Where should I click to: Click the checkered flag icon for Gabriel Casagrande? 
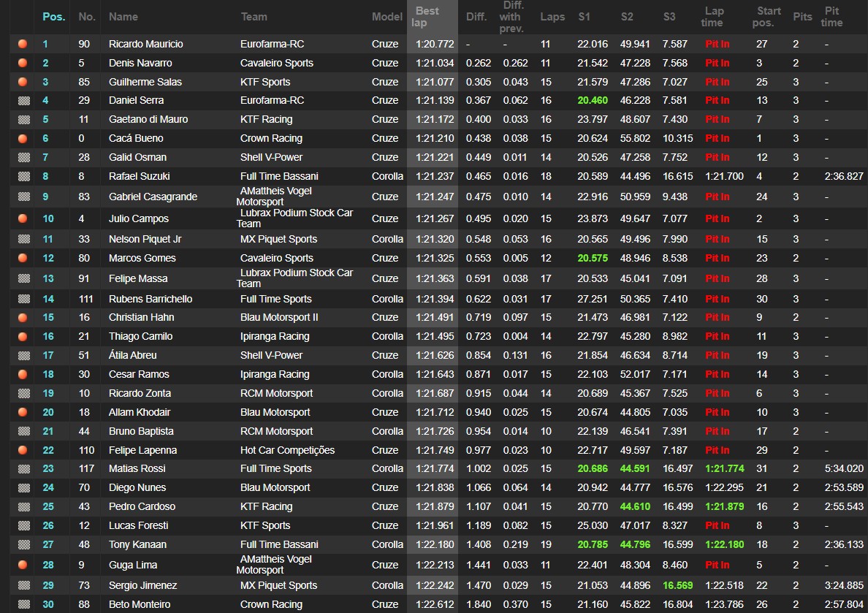point(24,197)
